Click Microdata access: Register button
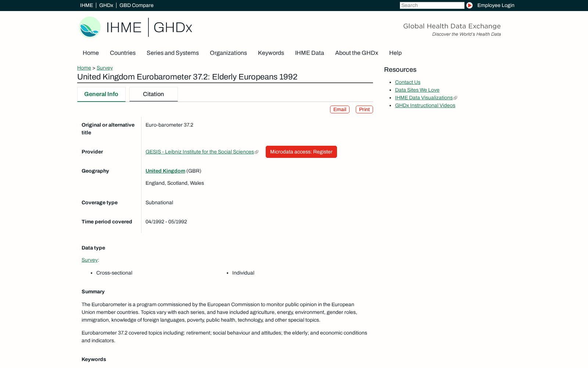This screenshot has height=368, width=588. (301, 152)
